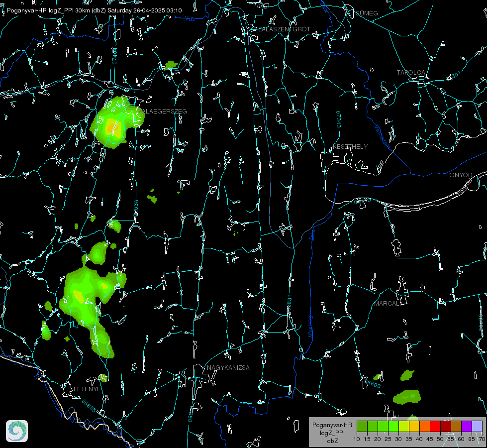Pick the dark green 10–15 dBZ legend swatch
Screen dimensions: 487x448
[362, 426]
